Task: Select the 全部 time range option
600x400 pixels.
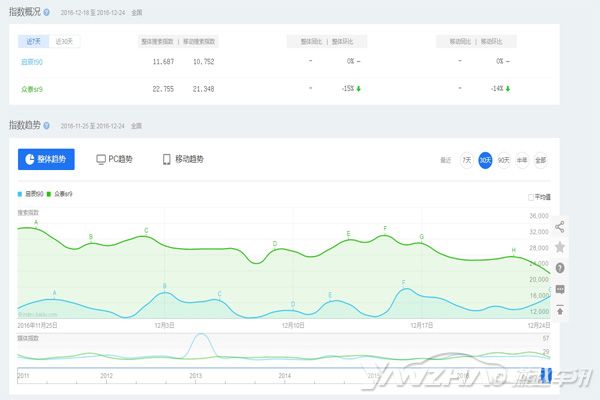Action: pos(541,160)
